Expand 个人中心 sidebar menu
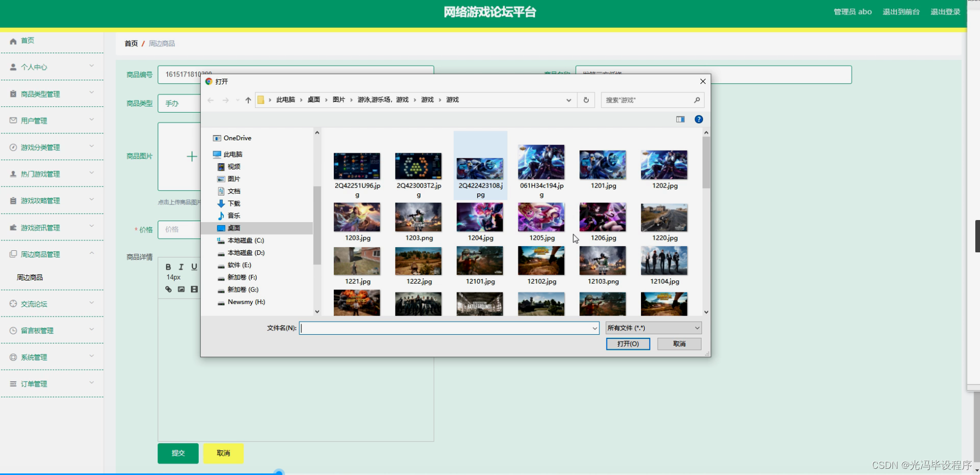This screenshot has width=980, height=475. 52,67
